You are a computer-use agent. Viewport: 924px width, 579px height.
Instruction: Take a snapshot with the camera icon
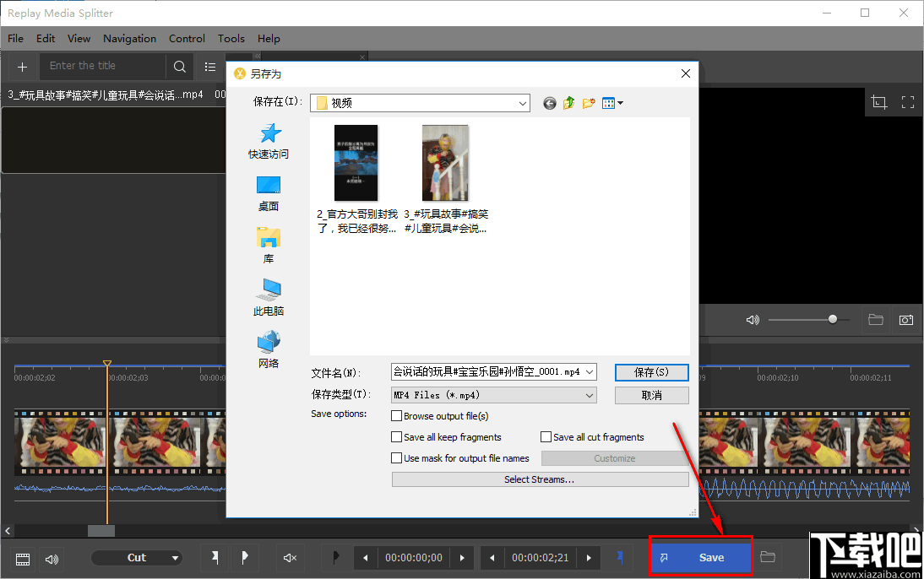[906, 320]
